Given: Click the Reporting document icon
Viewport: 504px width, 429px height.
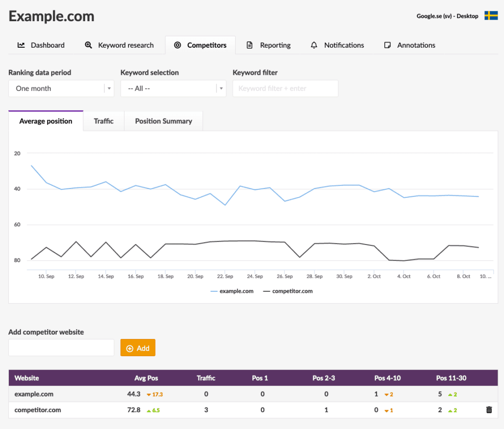Looking at the screenshot, I should point(250,45).
